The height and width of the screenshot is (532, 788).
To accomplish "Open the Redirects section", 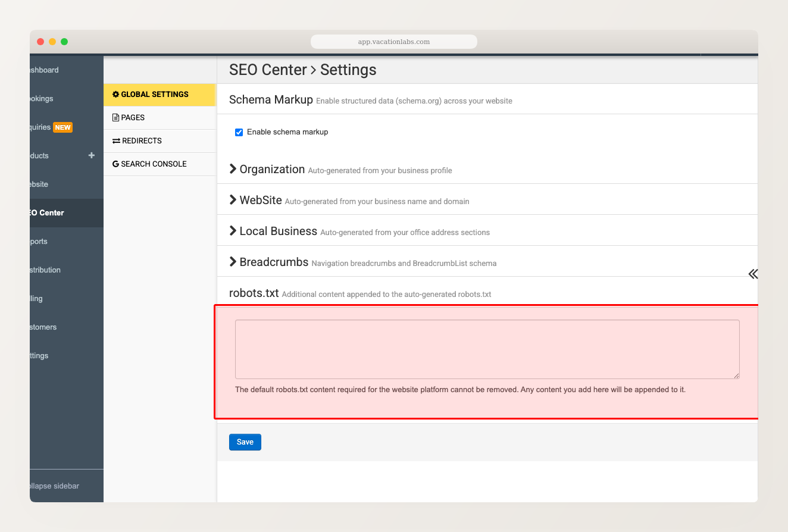I will pos(159,141).
